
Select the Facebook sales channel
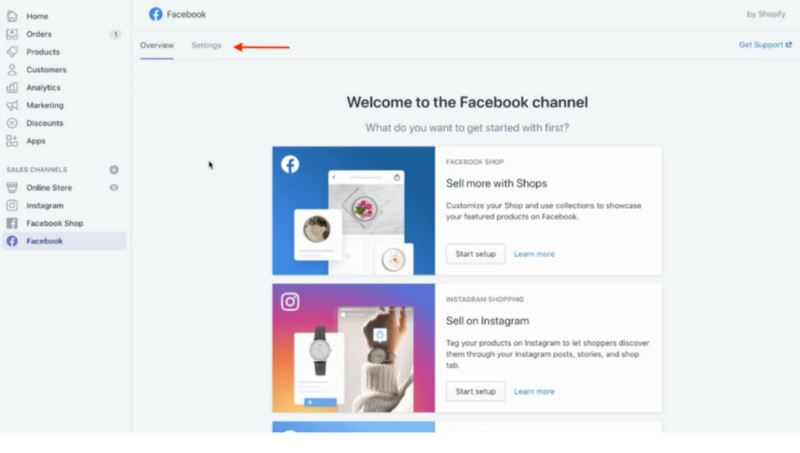click(x=44, y=241)
